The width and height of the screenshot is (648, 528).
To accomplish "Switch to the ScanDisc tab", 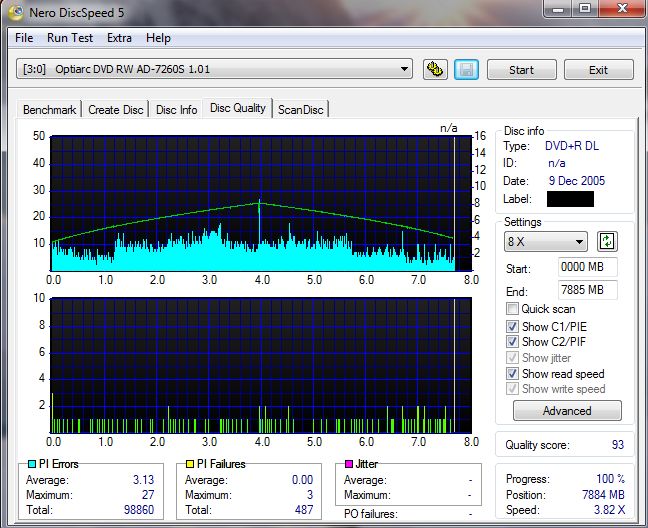I will pos(300,110).
